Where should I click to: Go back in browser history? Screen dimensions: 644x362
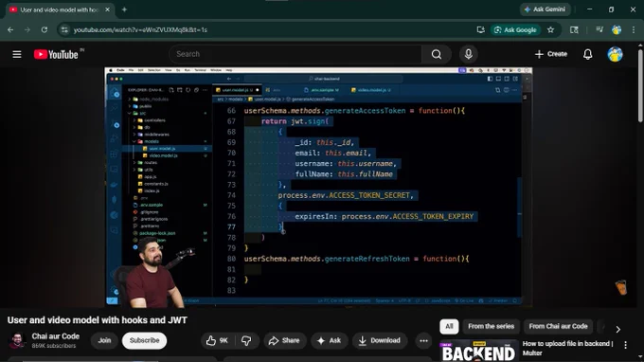click(10, 30)
